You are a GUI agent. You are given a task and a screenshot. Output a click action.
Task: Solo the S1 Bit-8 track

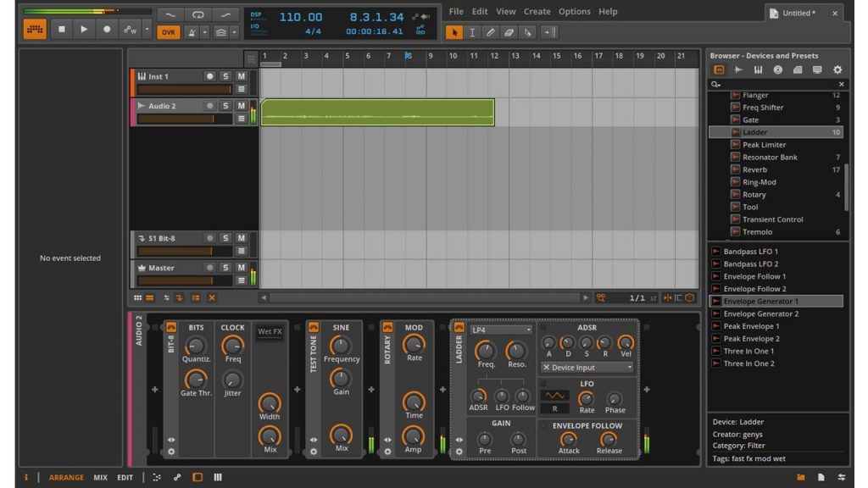pos(225,238)
